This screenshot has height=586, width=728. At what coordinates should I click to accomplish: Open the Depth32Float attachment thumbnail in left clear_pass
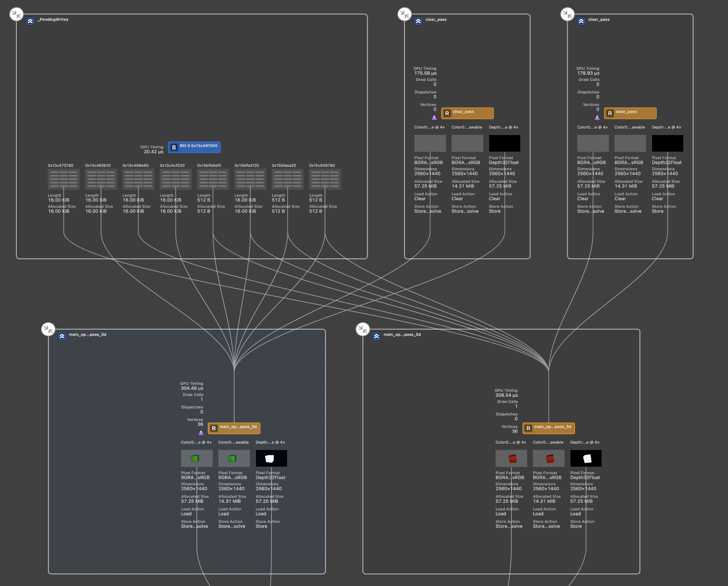pyautogui.click(x=505, y=143)
